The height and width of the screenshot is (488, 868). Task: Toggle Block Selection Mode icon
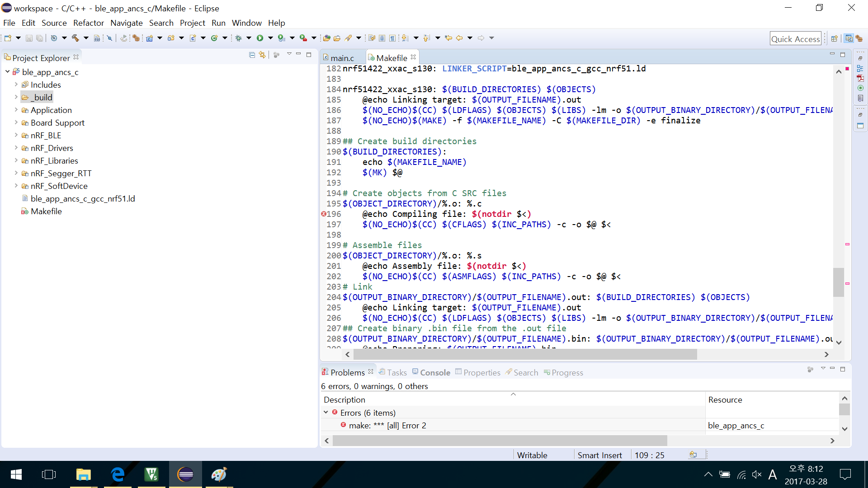coord(382,38)
